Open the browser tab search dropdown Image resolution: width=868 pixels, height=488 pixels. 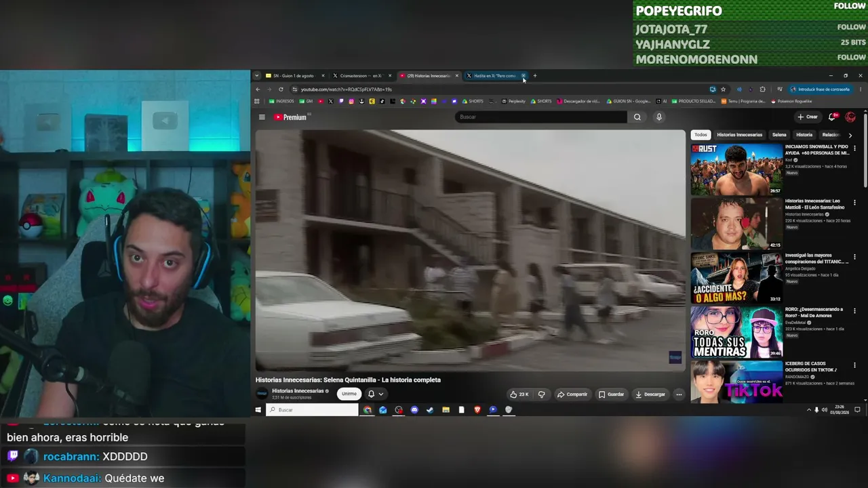coord(258,76)
